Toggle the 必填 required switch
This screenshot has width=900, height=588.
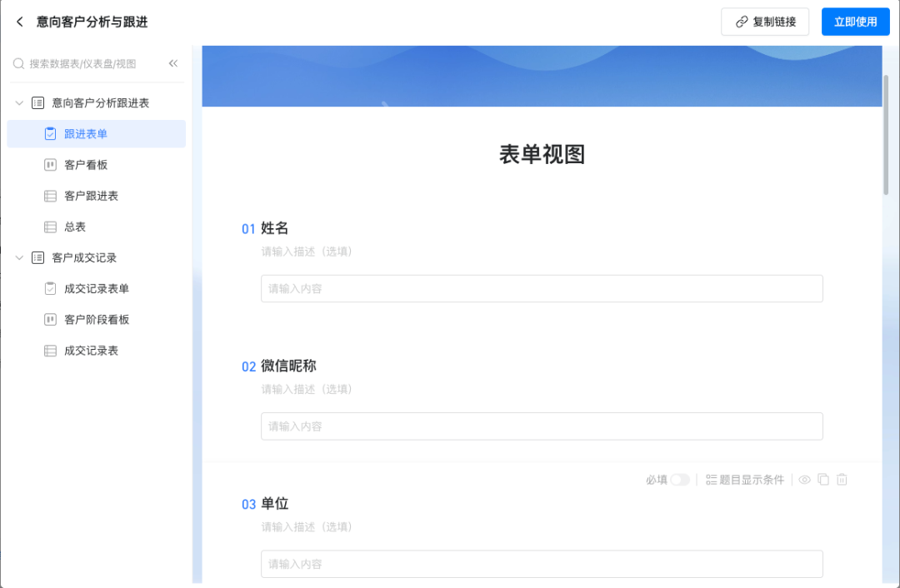pos(680,480)
